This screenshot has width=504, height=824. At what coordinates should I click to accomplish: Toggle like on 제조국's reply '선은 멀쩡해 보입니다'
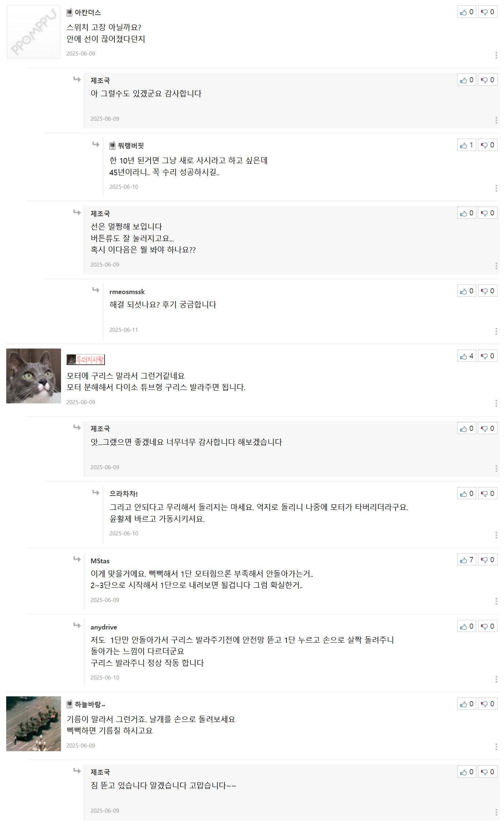(x=467, y=213)
